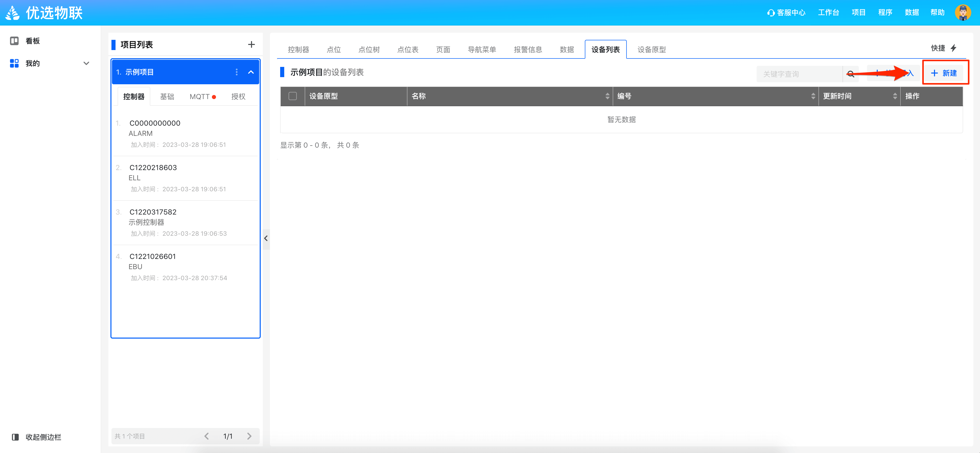Click the 暂无数据 empty table message
This screenshot has height=453, width=980.
pyautogui.click(x=621, y=120)
